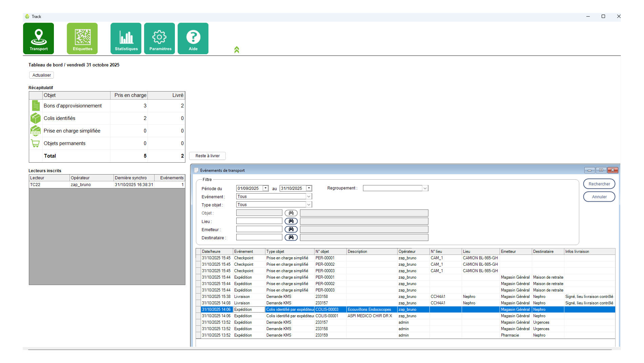644x363 pixels.
Task: Click binoculars search icon for Lieu
Action: 291,221
